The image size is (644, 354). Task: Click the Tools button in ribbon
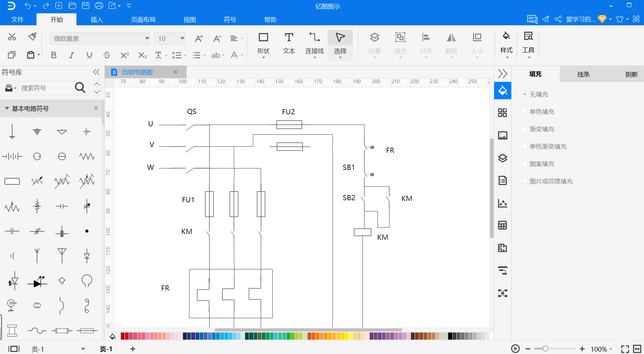528,45
